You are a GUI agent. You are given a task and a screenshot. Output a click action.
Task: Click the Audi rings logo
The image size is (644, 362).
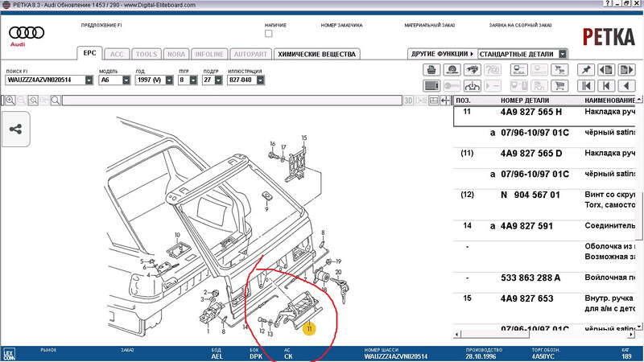[x=27, y=33]
